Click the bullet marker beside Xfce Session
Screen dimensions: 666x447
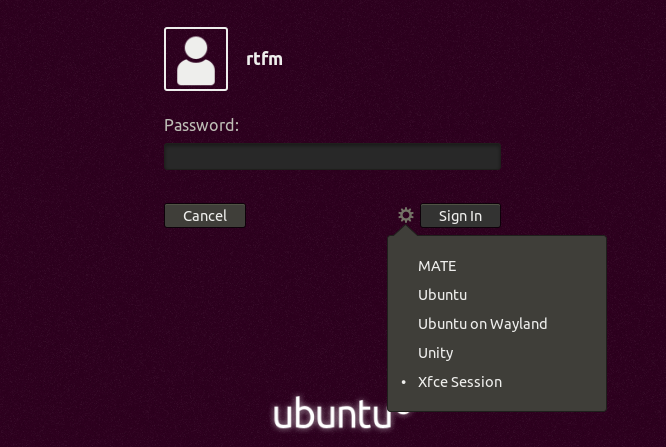(x=404, y=383)
